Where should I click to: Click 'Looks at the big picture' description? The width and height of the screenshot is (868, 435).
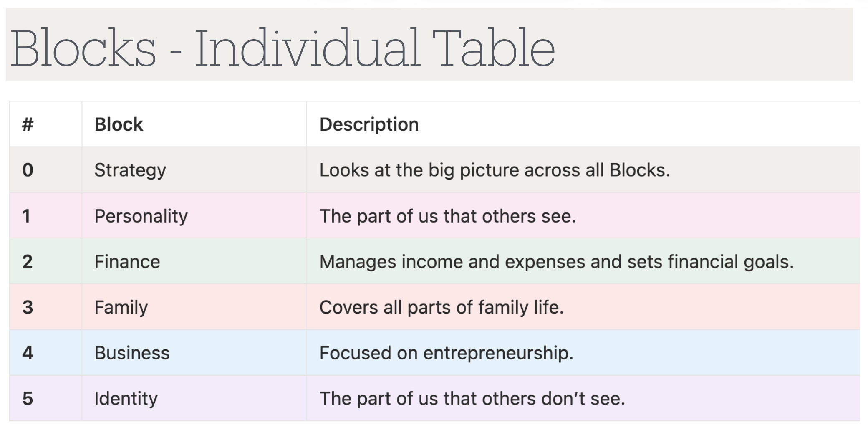tap(495, 170)
